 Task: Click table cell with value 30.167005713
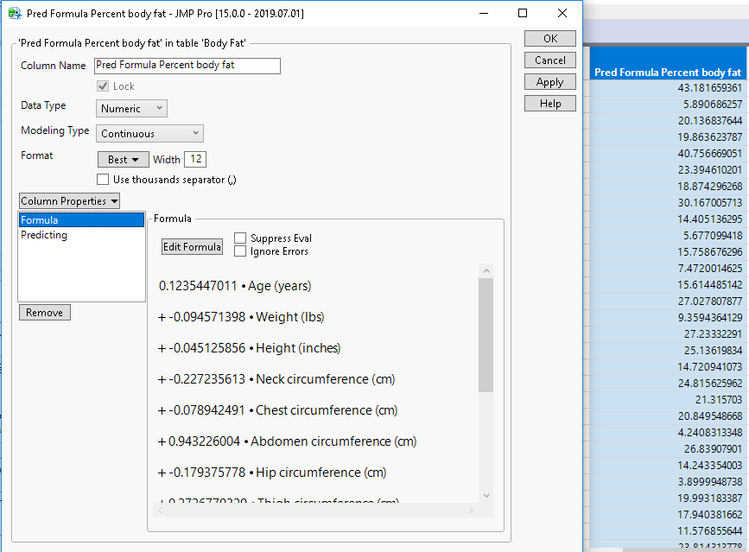[x=667, y=202]
